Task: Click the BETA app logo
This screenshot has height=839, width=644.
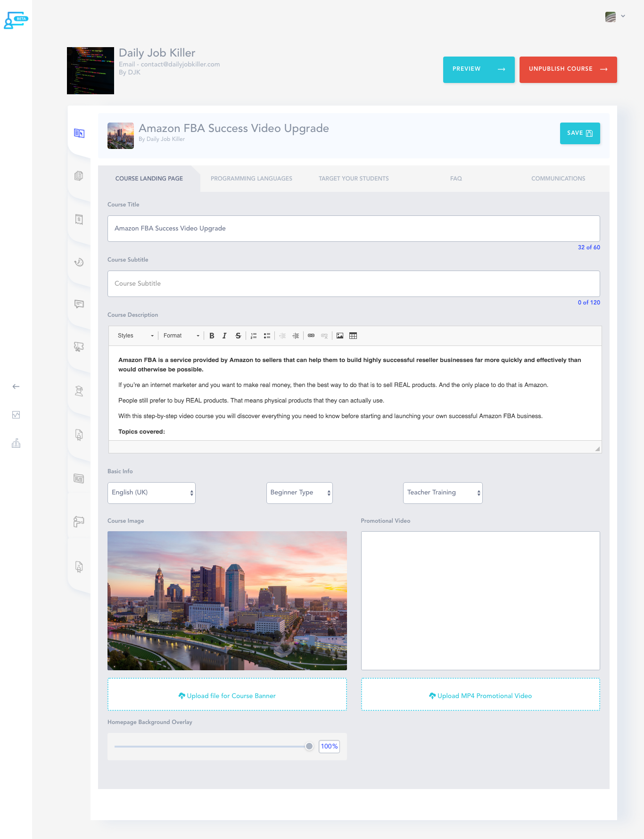Action: (16, 20)
